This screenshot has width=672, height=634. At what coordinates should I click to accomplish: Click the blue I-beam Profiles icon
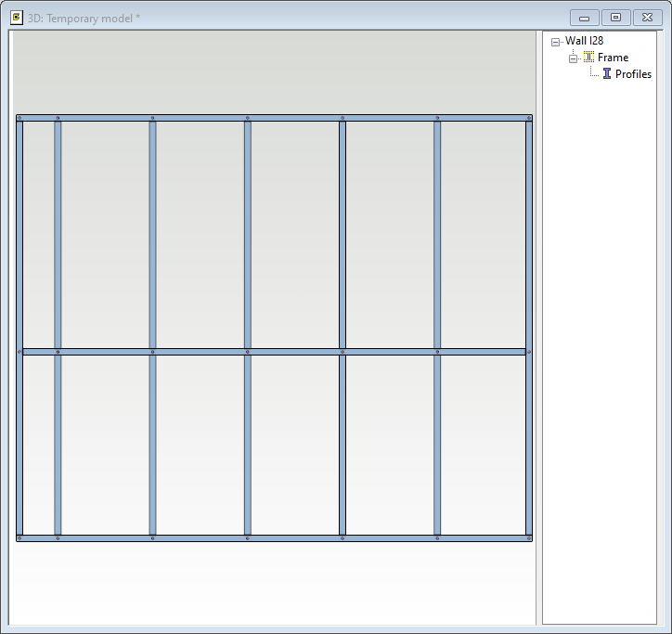[x=607, y=74]
